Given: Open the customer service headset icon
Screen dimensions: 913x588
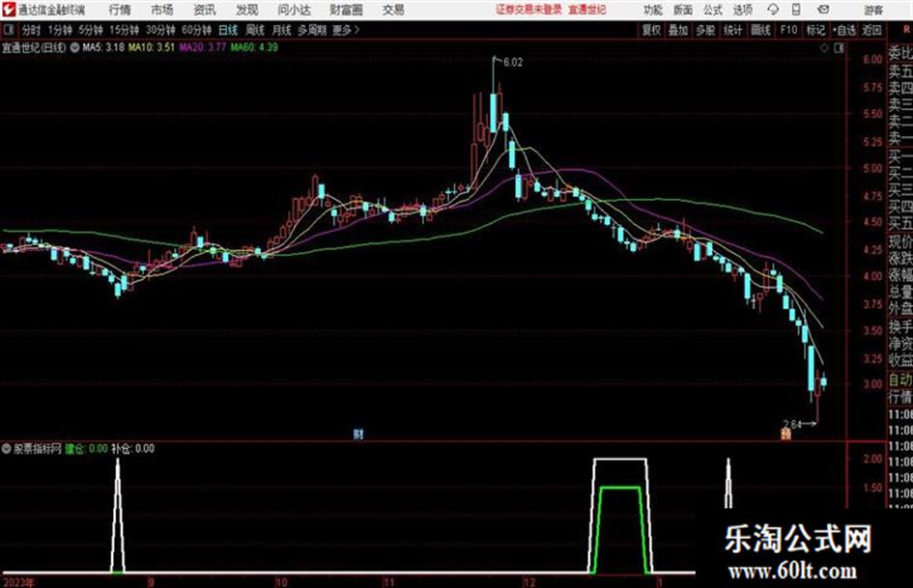Looking at the screenshot, I should (773, 10).
